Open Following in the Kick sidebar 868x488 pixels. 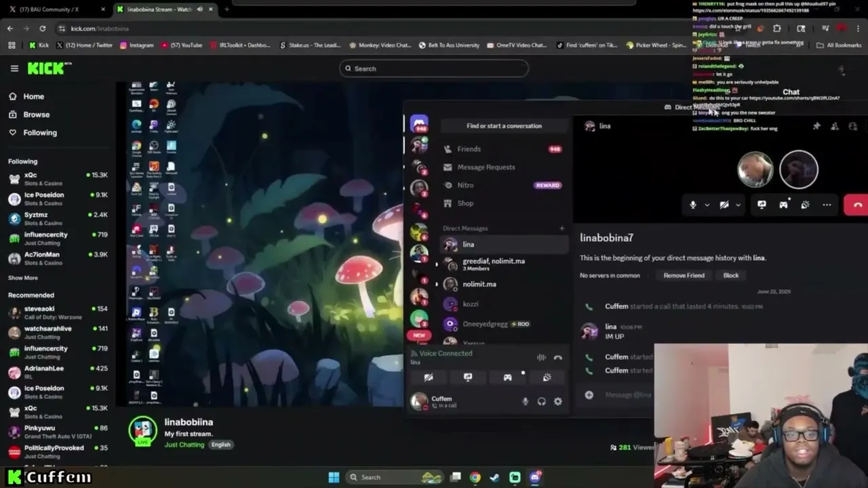[33, 133]
